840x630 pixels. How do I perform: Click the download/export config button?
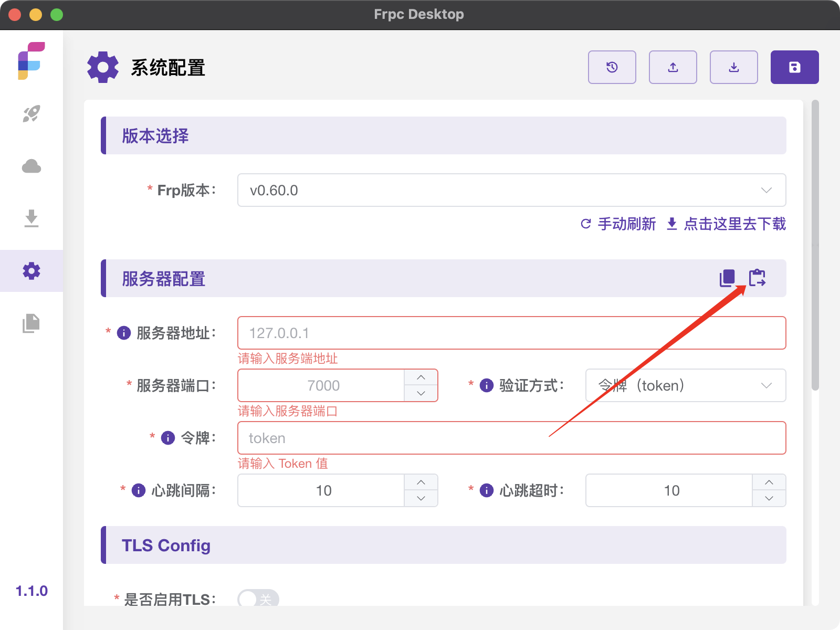tap(734, 67)
